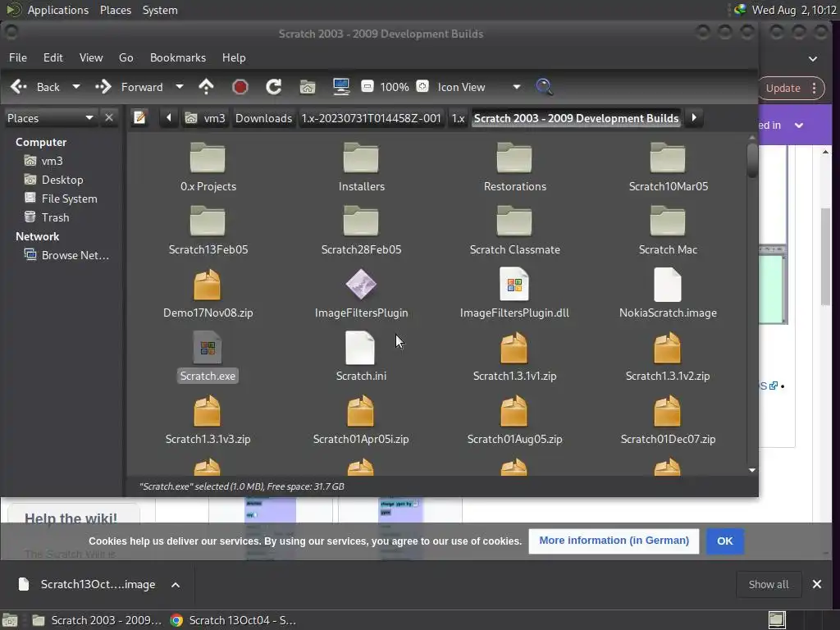Select the Scratch.exe file
Image resolution: width=840 pixels, height=630 pixels.
(x=208, y=357)
